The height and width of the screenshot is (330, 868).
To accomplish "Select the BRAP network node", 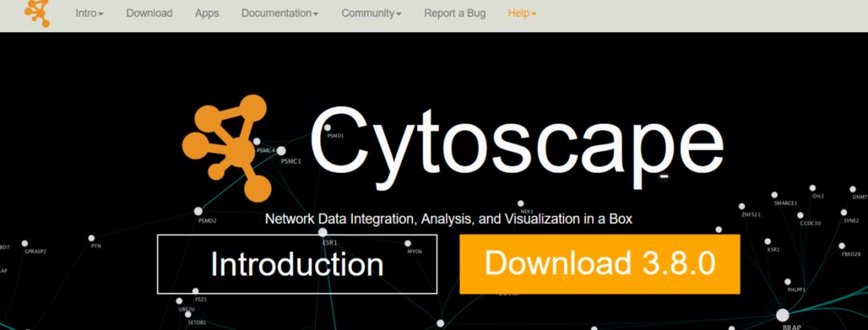I will click(x=782, y=315).
